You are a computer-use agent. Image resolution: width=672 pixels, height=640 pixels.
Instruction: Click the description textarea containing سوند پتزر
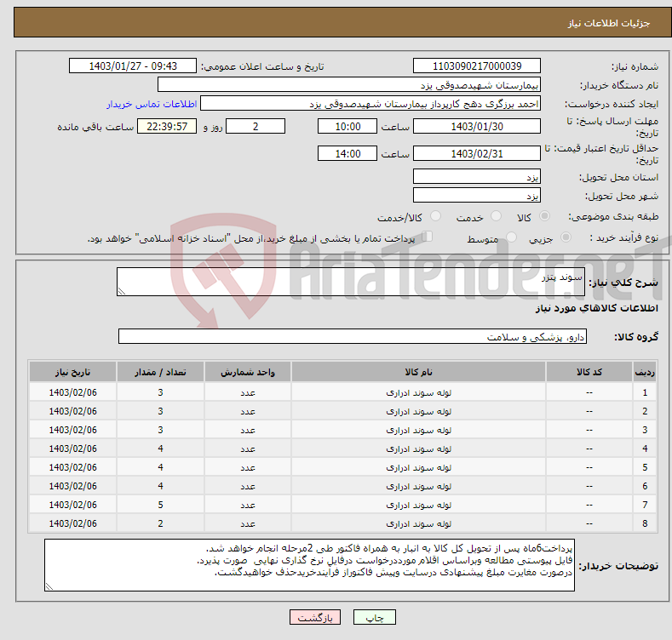(351, 282)
